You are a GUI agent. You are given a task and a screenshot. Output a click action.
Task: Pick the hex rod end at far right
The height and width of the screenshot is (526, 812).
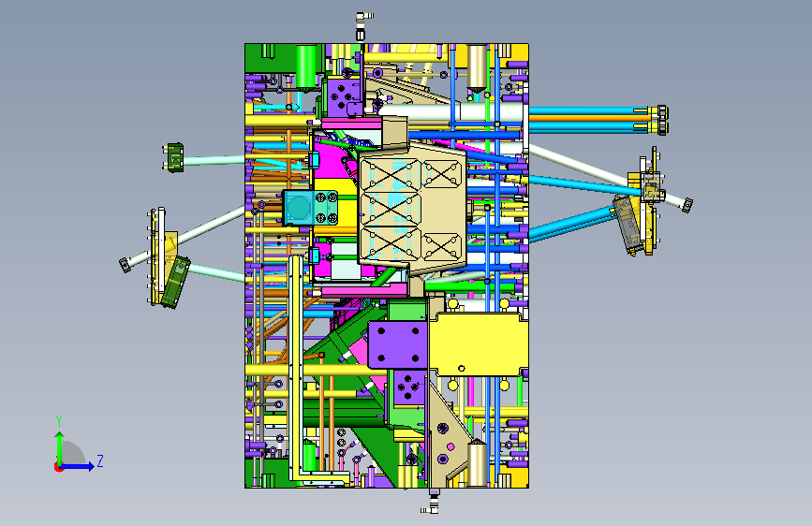click(687, 205)
